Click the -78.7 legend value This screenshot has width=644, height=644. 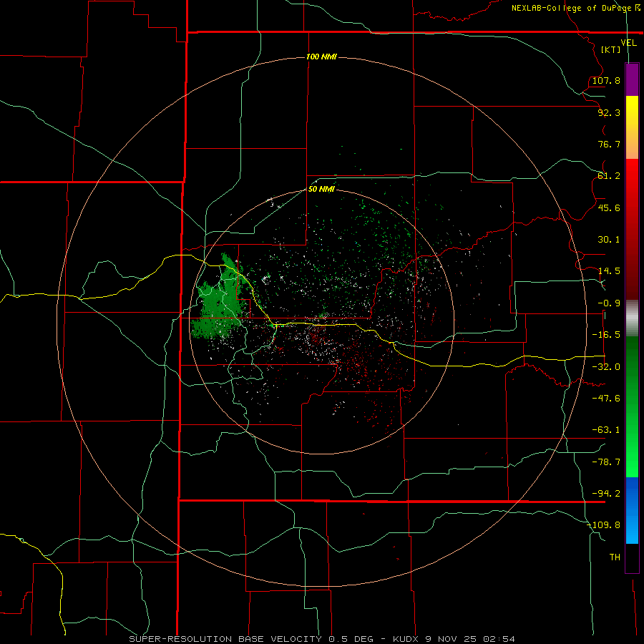pyautogui.click(x=606, y=462)
